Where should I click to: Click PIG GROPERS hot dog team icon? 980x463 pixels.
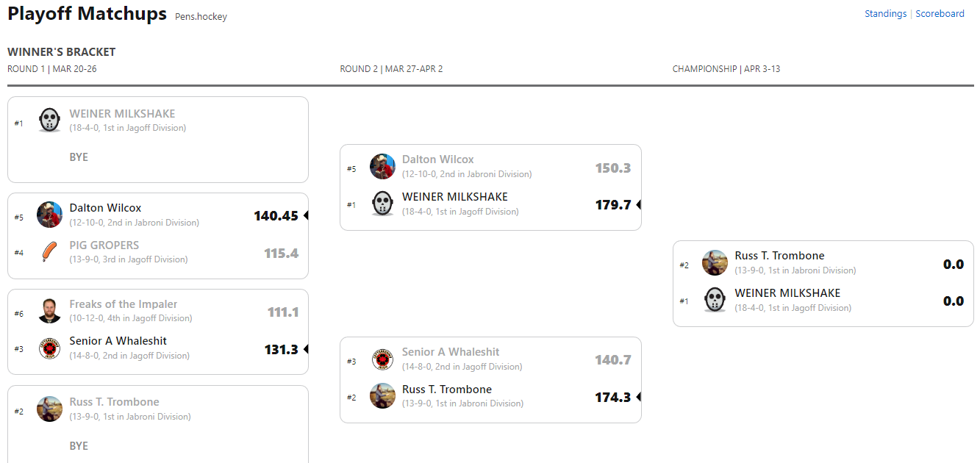click(49, 252)
